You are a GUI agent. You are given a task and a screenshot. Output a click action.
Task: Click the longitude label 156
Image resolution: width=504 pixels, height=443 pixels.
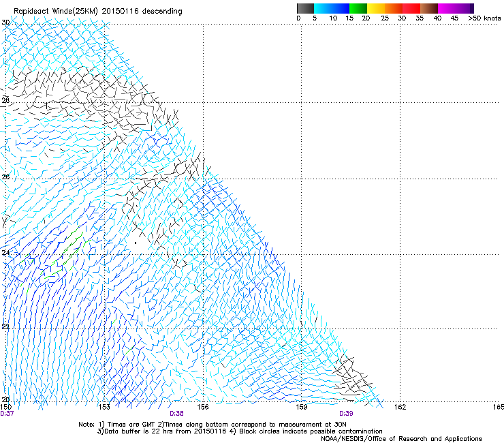(203, 407)
